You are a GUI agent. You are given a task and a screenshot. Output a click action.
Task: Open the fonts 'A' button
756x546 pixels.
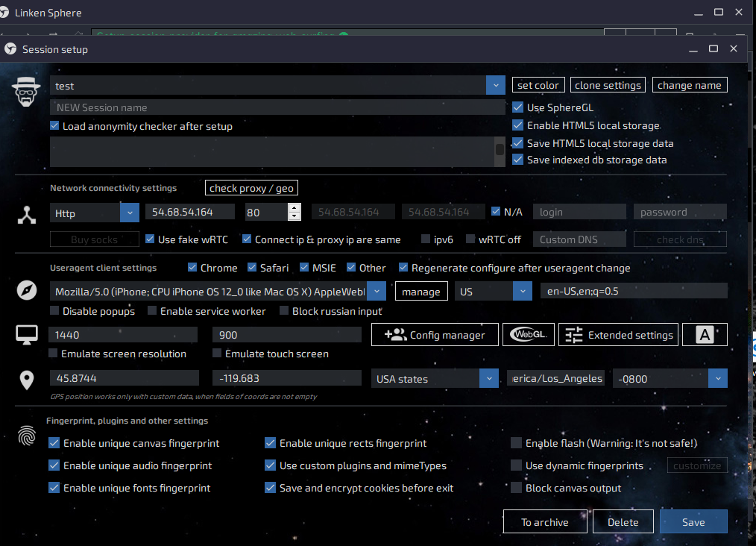coord(705,335)
